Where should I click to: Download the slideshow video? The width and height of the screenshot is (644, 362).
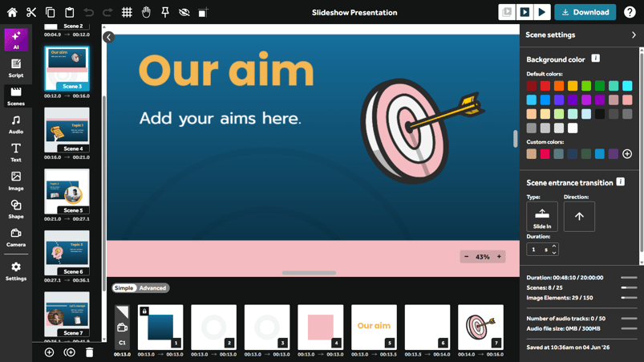point(585,12)
